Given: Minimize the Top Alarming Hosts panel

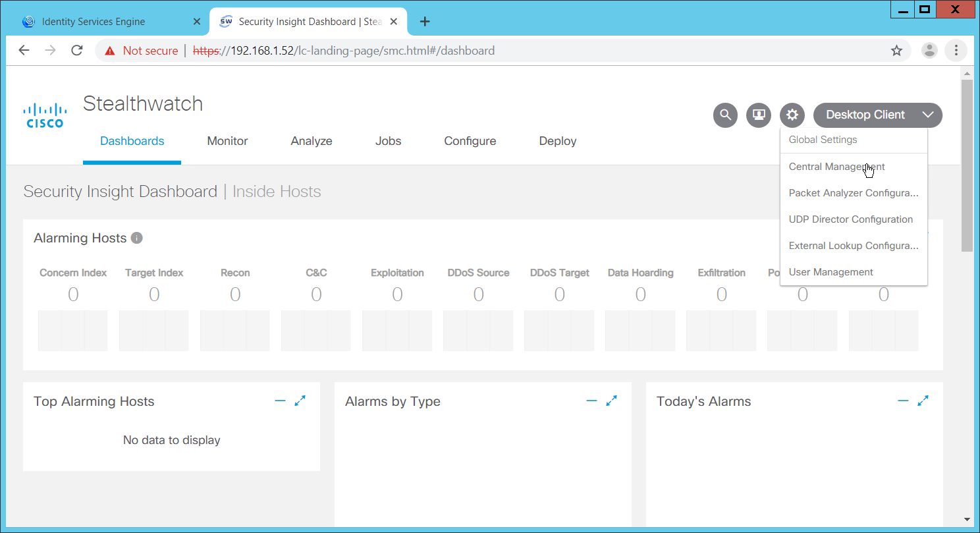Looking at the screenshot, I should click(x=280, y=401).
